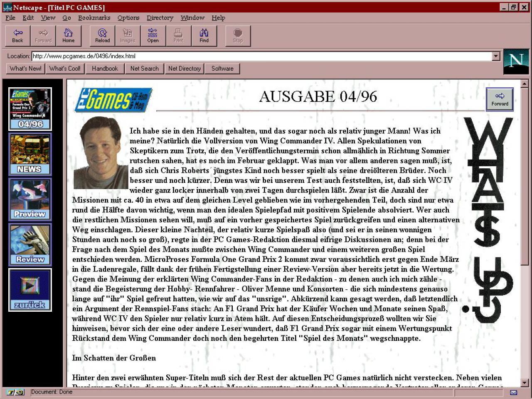Click the 'Im Schatten der Großen' subheading
The height and width of the screenshot is (399, 532).
pyautogui.click(x=114, y=358)
